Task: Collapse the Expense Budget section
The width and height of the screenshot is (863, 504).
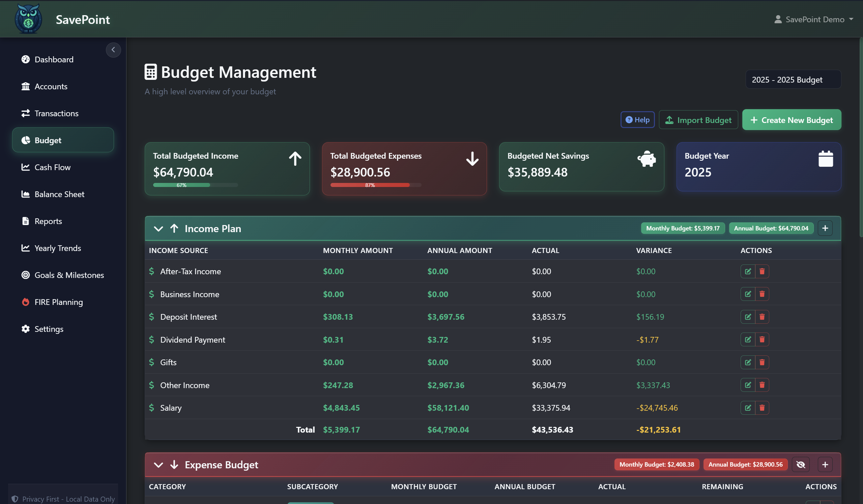Action: pos(158,465)
